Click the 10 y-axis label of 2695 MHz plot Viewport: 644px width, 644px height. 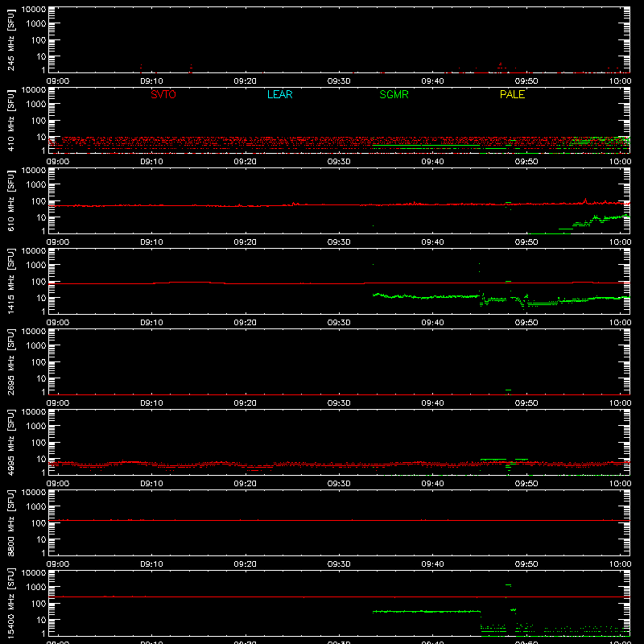point(41,378)
